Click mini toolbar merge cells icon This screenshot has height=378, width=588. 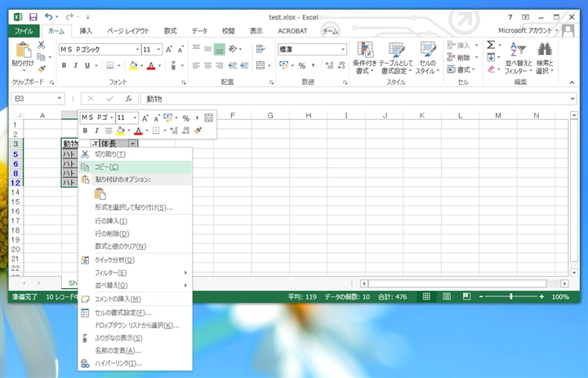(x=208, y=118)
